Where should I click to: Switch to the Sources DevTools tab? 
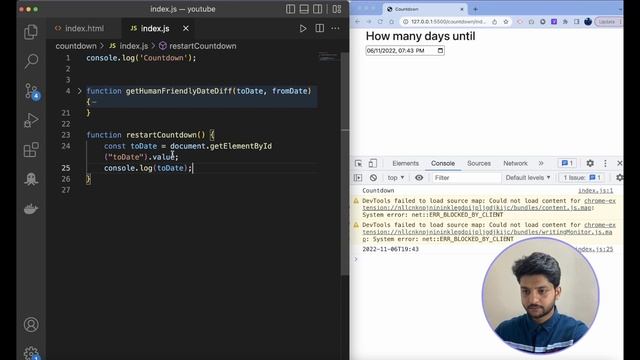[x=479, y=163]
